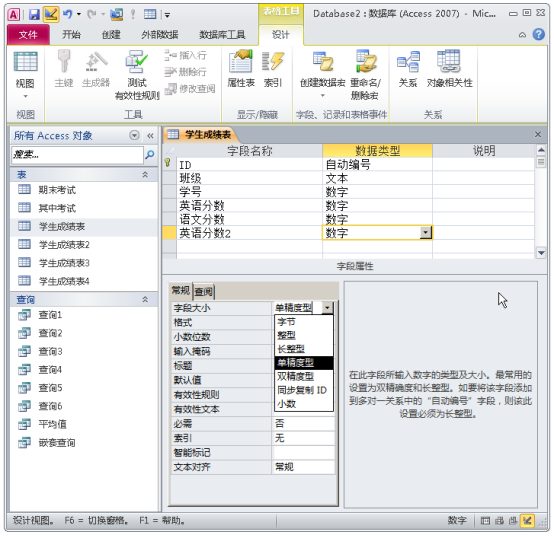Open the 其中考试 table

57,208
